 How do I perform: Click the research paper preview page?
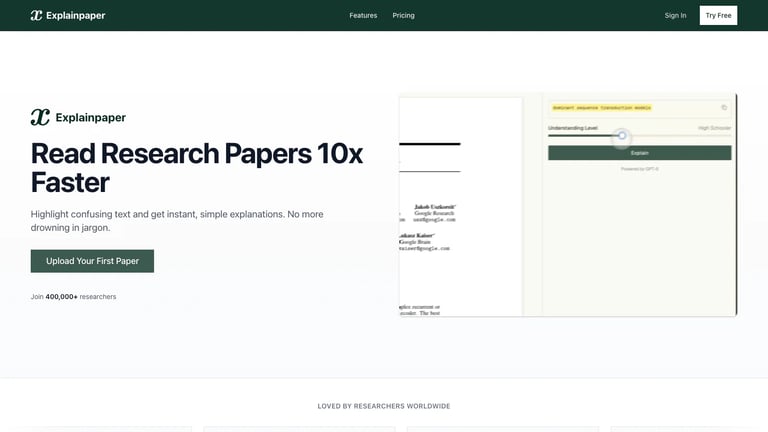point(460,207)
